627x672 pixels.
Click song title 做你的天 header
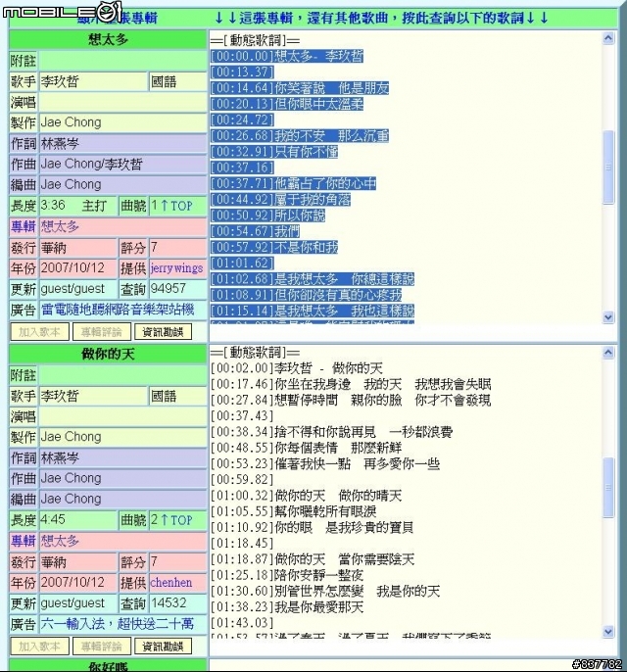click(x=108, y=354)
